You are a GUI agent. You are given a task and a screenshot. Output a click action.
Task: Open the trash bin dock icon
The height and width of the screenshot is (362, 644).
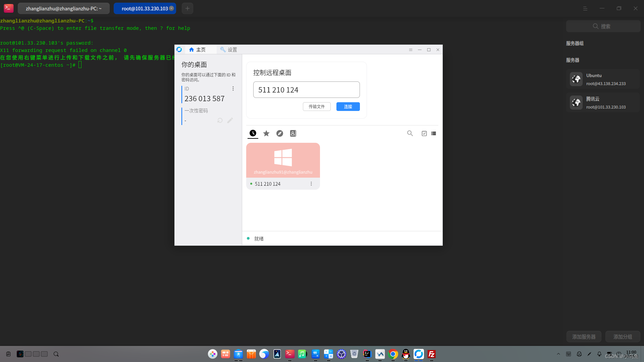354,354
